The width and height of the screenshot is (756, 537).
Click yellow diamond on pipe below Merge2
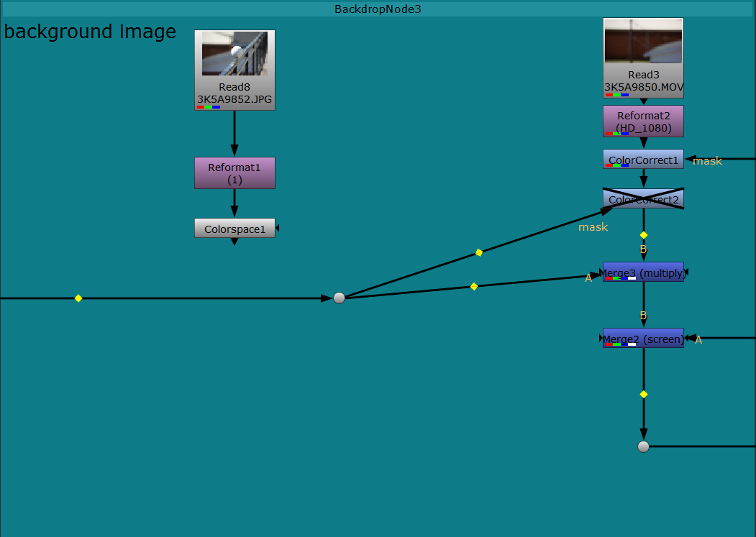click(x=643, y=394)
